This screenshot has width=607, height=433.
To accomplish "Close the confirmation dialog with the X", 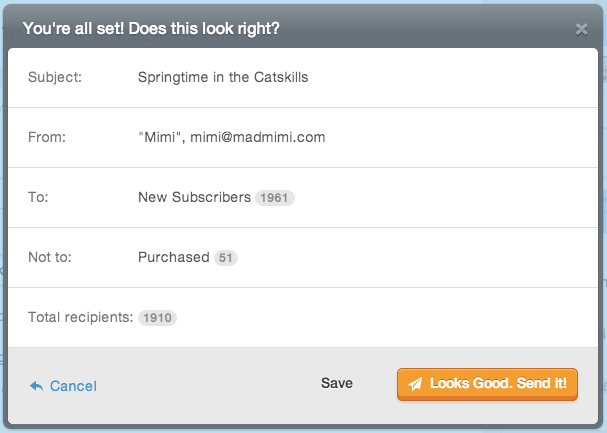I will 581,29.
